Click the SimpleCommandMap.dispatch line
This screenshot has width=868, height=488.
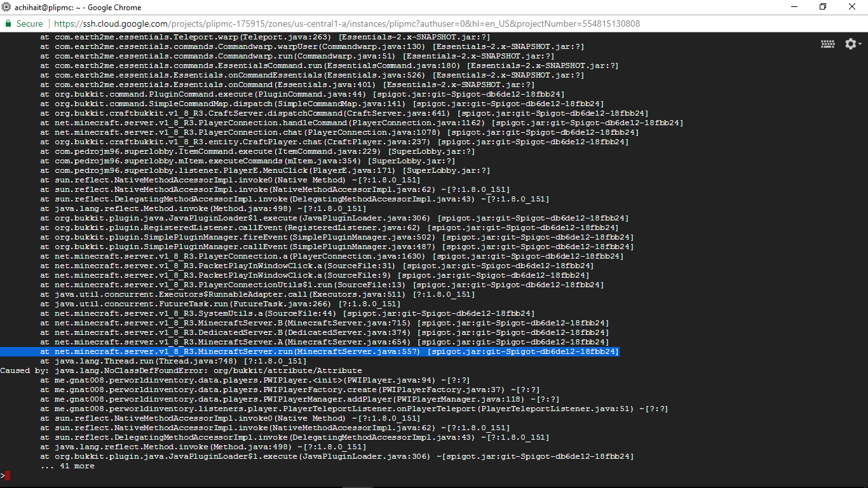point(322,104)
